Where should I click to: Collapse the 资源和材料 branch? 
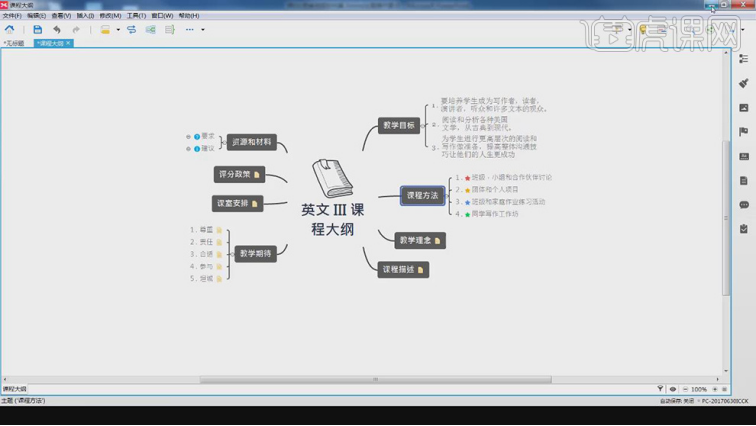pos(224,142)
